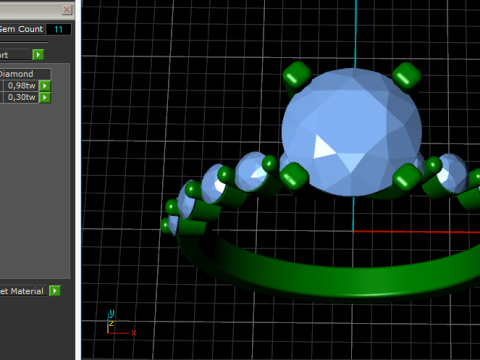This screenshot has width=480, height=360.
Task: Open the Diamond gem type field
Action: pos(25,74)
